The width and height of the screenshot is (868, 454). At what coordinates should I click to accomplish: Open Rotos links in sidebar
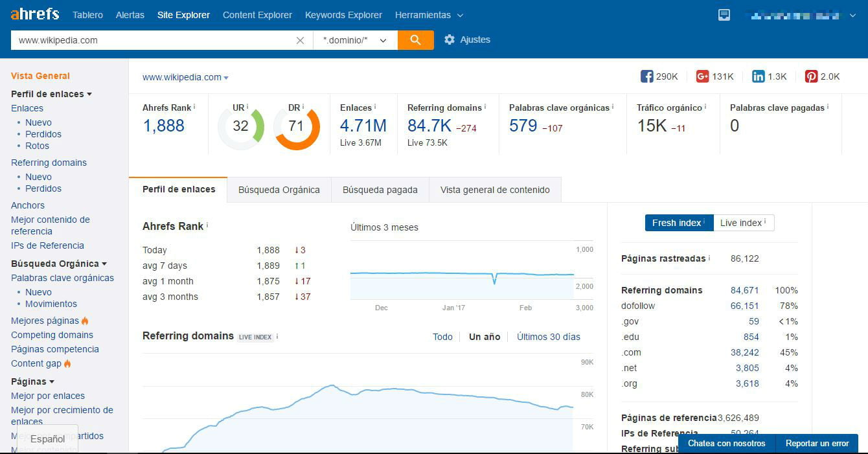pyautogui.click(x=38, y=146)
